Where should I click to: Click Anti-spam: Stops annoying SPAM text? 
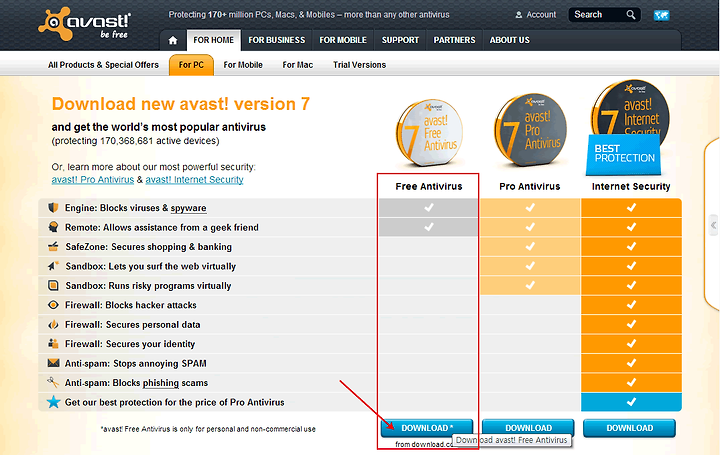coord(135,364)
